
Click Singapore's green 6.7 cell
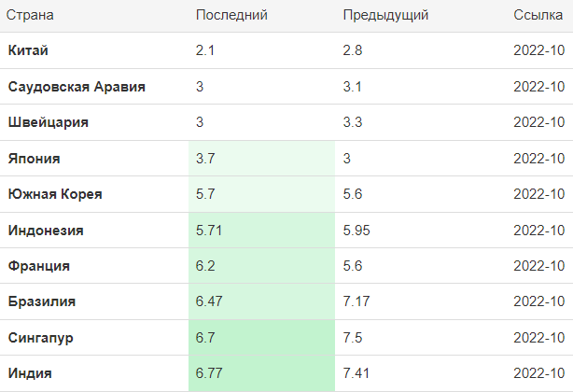click(x=261, y=337)
